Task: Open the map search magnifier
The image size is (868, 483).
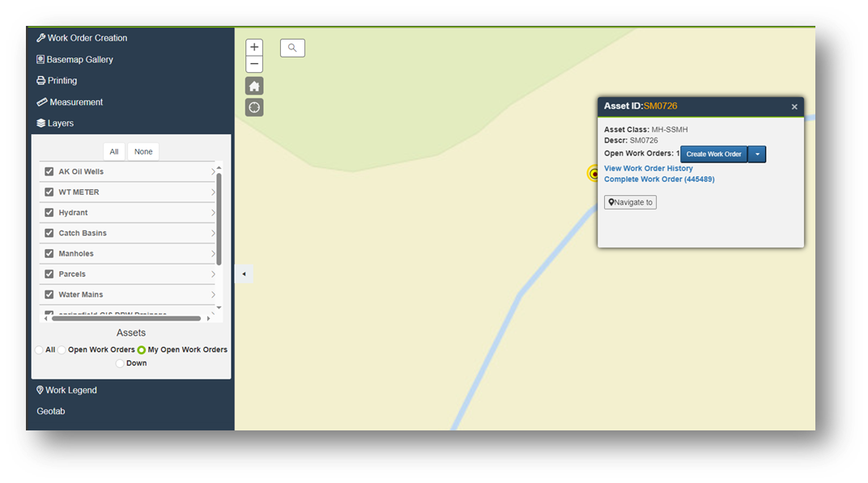Action: [x=292, y=48]
